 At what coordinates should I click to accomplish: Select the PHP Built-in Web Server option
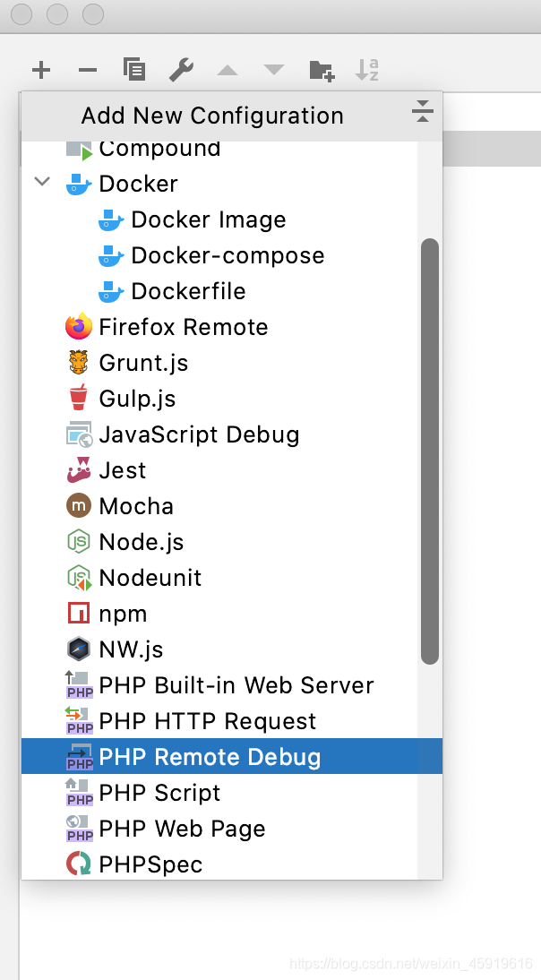pyautogui.click(x=238, y=684)
